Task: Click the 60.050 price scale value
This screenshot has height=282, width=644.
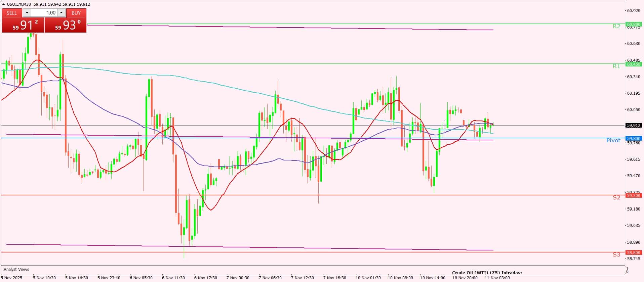Action: click(634, 110)
